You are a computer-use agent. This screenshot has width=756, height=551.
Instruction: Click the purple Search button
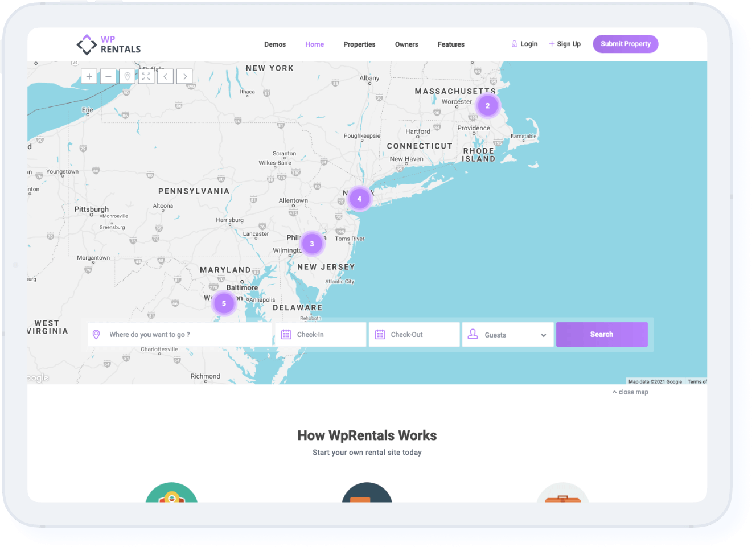tap(602, 335)
